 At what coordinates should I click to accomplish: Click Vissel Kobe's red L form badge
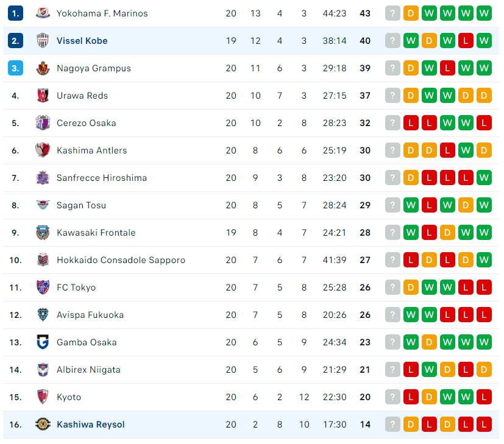tap(466, 41)
